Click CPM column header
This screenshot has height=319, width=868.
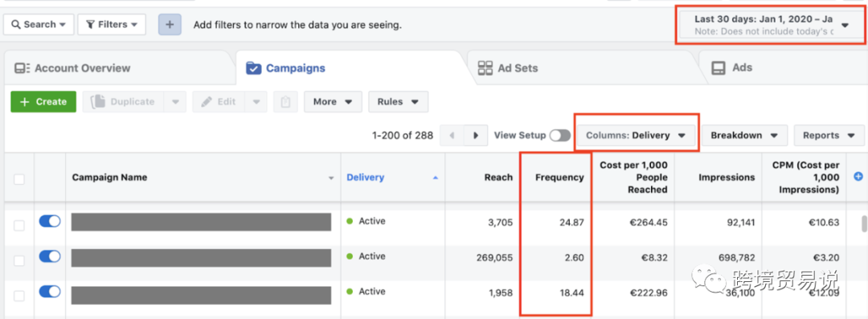pos(805,178)
